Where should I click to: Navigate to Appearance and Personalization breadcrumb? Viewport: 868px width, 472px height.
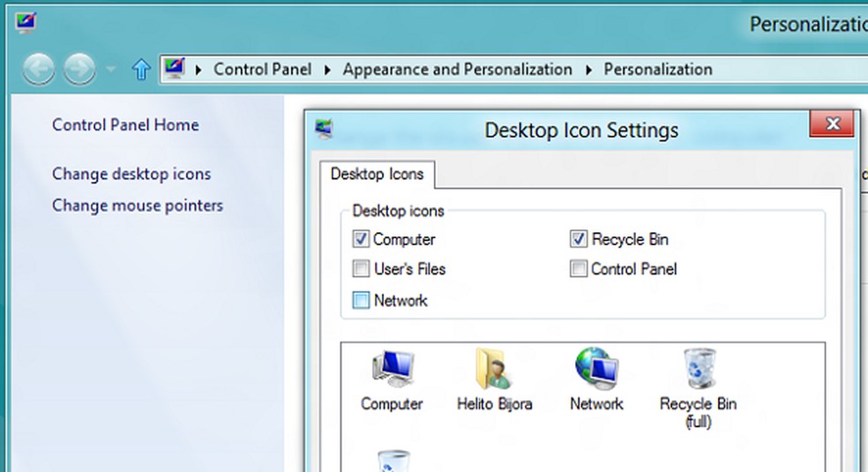pyautogui.click(x=457, y=69)
